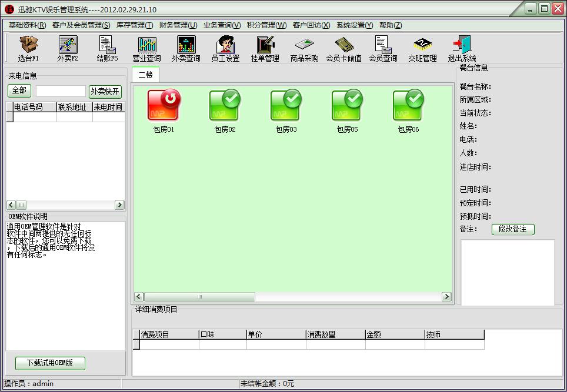Click 下载试用OEM版 download button
This screenshot has height=392, width=567.
coord(50,363)
